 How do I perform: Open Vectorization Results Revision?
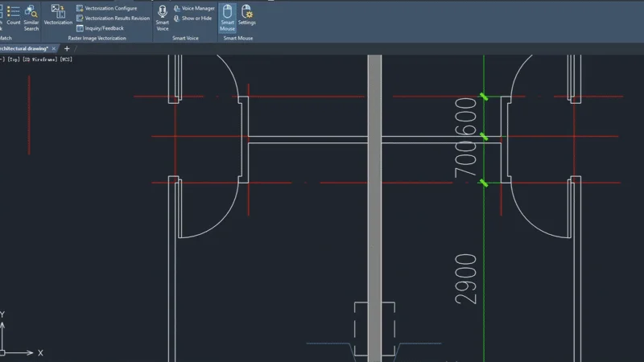coord(117,18)
